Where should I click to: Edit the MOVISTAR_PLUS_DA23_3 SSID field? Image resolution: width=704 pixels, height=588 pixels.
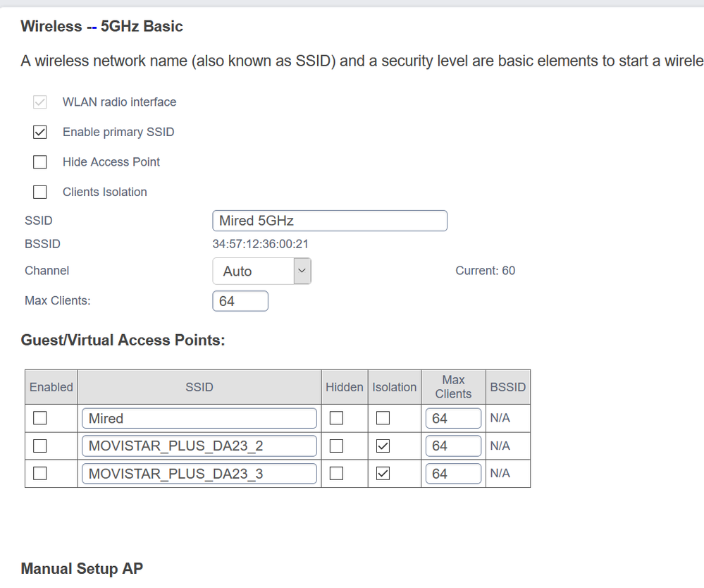pyautogui.click(x=199, y=473)
